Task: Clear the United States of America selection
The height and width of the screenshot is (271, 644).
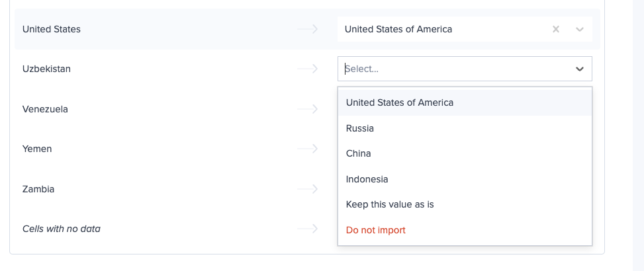Action: click(x=556, y=29)
